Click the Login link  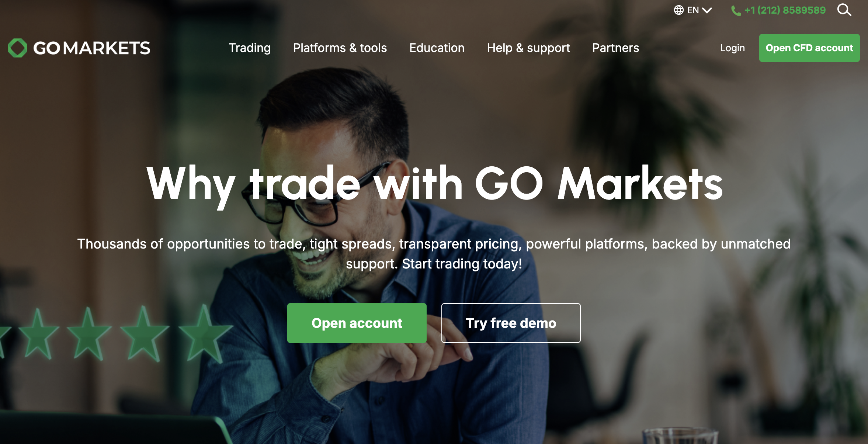732,48
